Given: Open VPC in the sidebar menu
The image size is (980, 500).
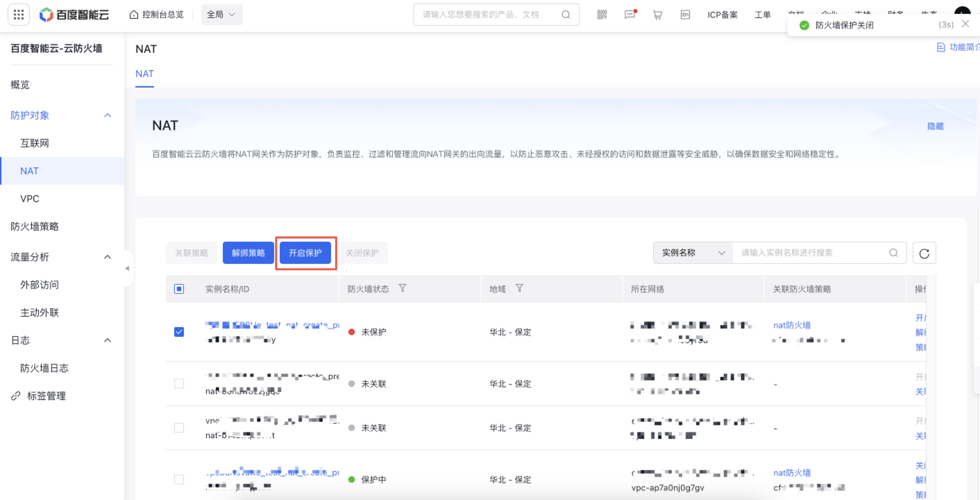Looking at the screenshot, I should (x=30, y=199).
